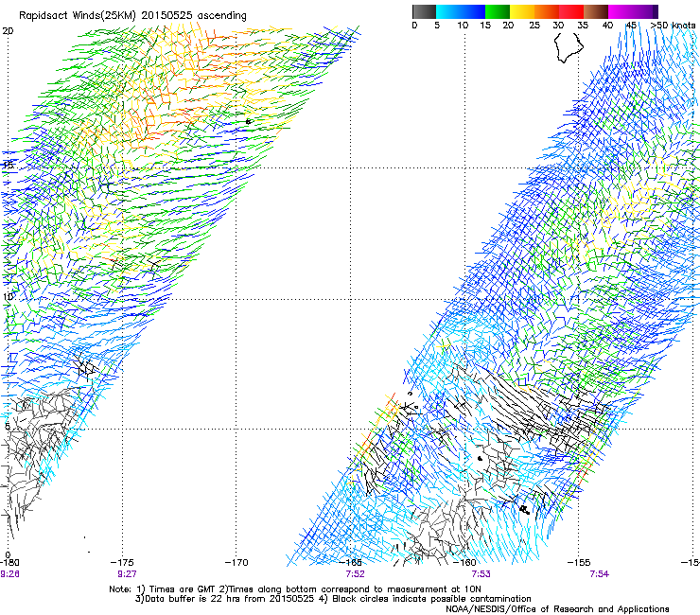Click the latitude '0' label on left axis
Image resolution: width=700 pixels, height=615 pixels.
pyautogui.click(x=8, y=555)
